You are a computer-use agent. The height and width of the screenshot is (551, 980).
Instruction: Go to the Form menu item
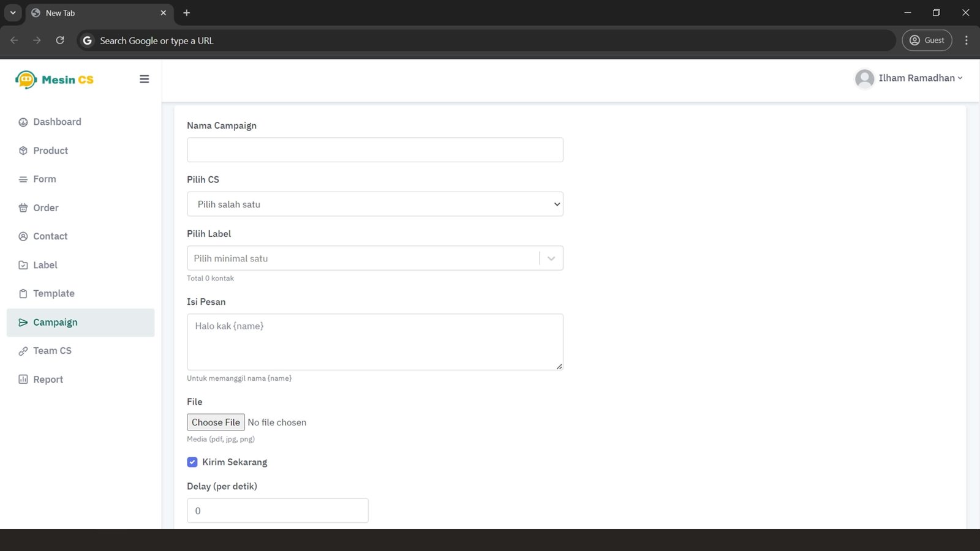[x=44, y=179]
